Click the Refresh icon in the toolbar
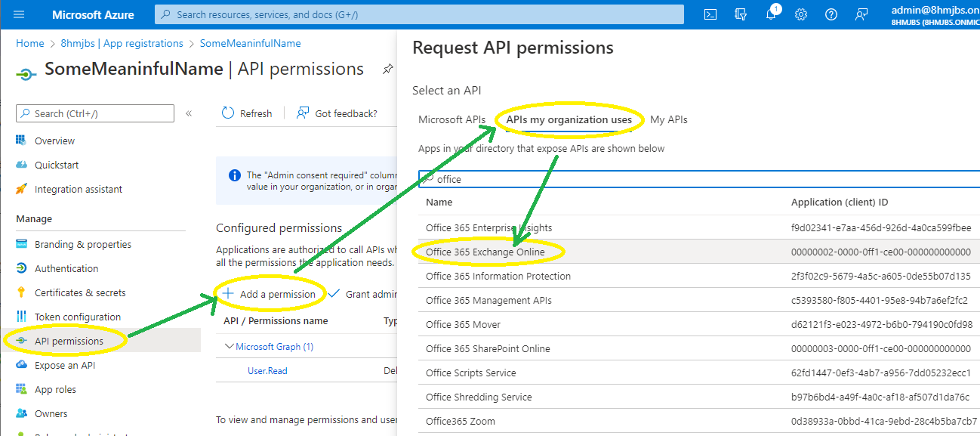The height and width of the screenshot is (436, 980). point(228,113)
